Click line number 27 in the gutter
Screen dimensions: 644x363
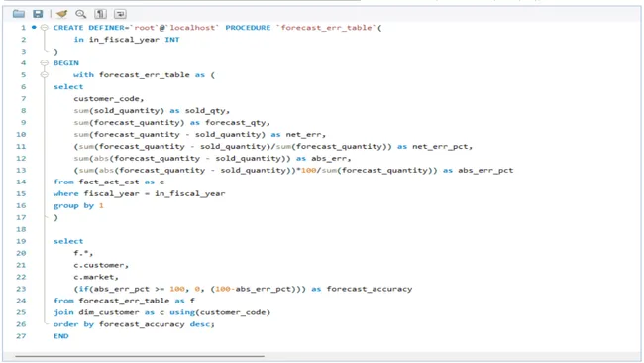(x=21, y=336)
